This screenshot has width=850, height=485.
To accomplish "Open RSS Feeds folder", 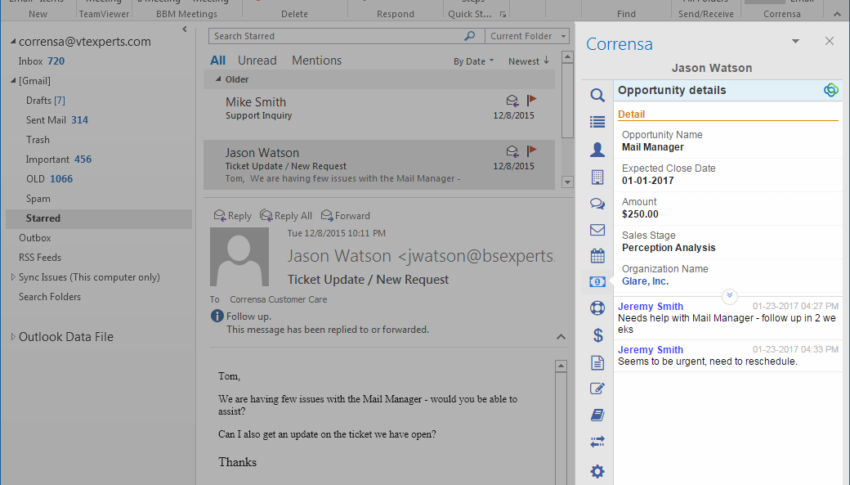I will 40,257.
